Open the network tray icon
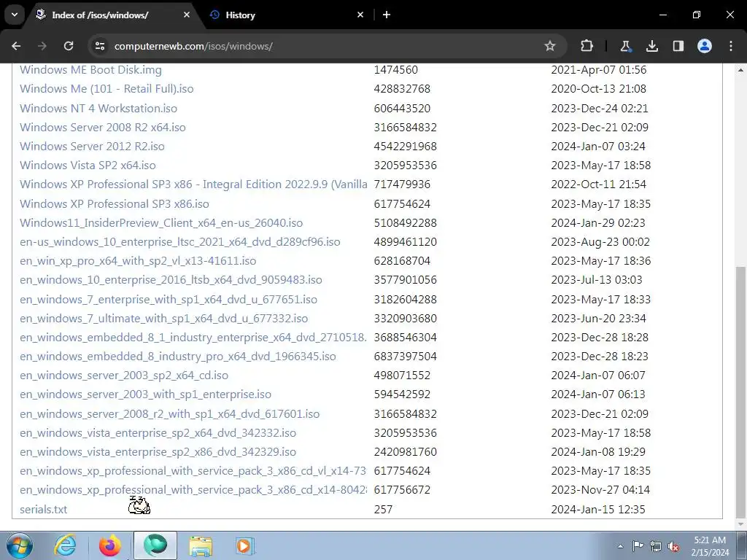747x560 pixels. click(x=656, y=546)
